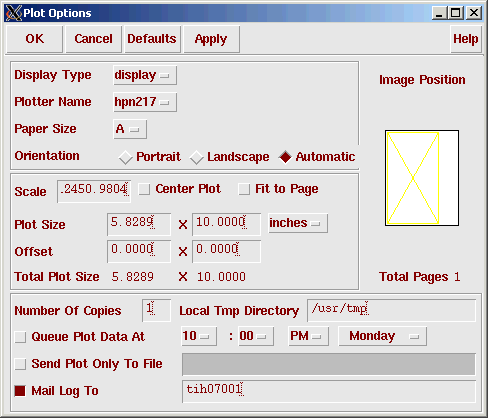The height and width of the screenshot is (418, 488).
Task: Click the Scale input field
Action: tap(94, 191)
